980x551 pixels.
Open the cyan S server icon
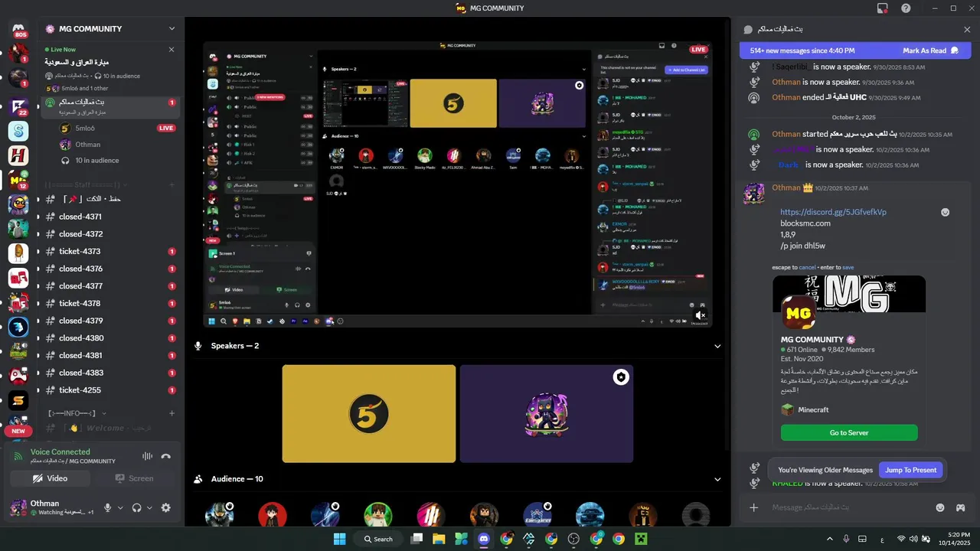[x=18, y=131]
